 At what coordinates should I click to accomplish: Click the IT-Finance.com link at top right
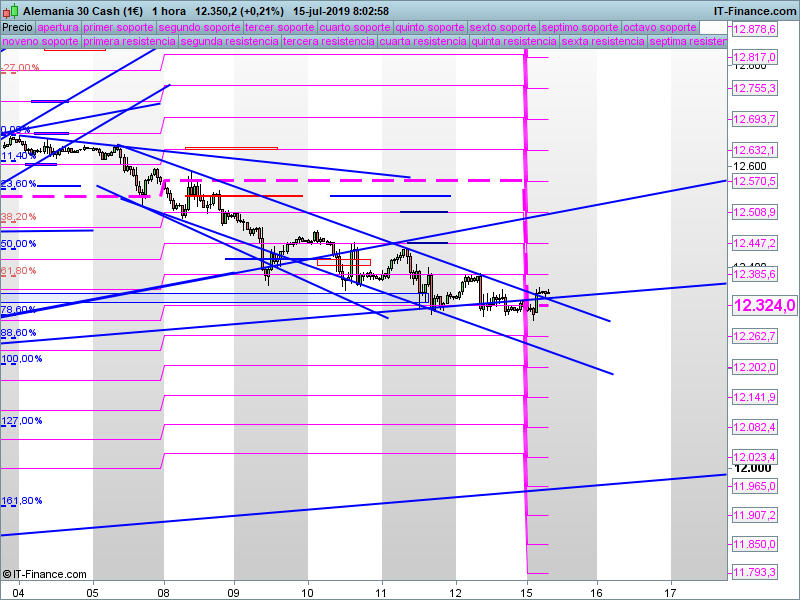pyautogui.click(x=754, y=10)
